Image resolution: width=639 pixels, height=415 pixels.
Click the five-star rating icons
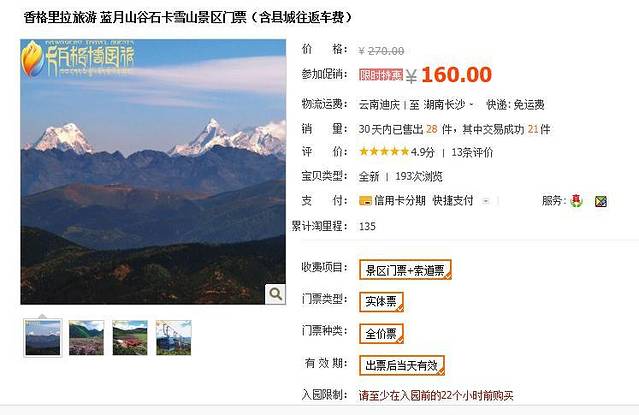(384, 152)
